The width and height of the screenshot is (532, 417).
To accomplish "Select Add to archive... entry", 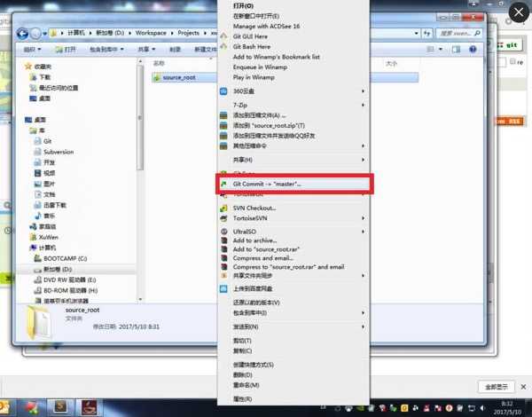I will (254, 240).
